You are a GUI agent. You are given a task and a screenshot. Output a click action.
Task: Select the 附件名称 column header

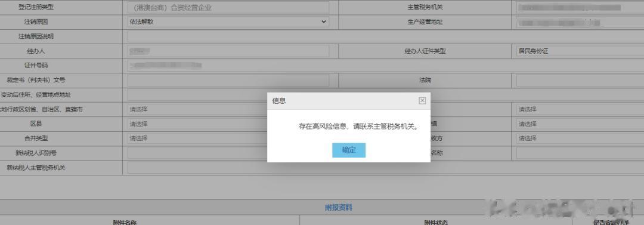[x=125, y=222]
